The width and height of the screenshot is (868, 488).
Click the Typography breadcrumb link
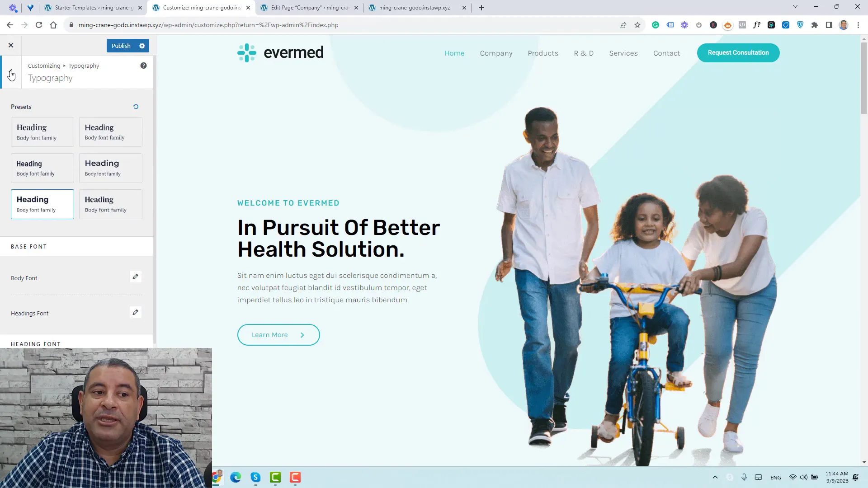pyautogui.click(x=84, y=65)
